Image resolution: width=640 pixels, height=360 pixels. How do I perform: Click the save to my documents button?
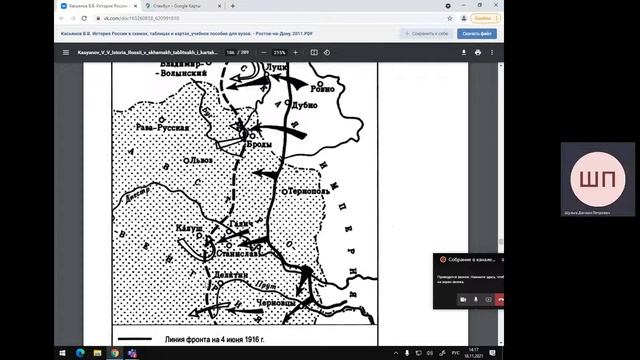coord(427,33)
